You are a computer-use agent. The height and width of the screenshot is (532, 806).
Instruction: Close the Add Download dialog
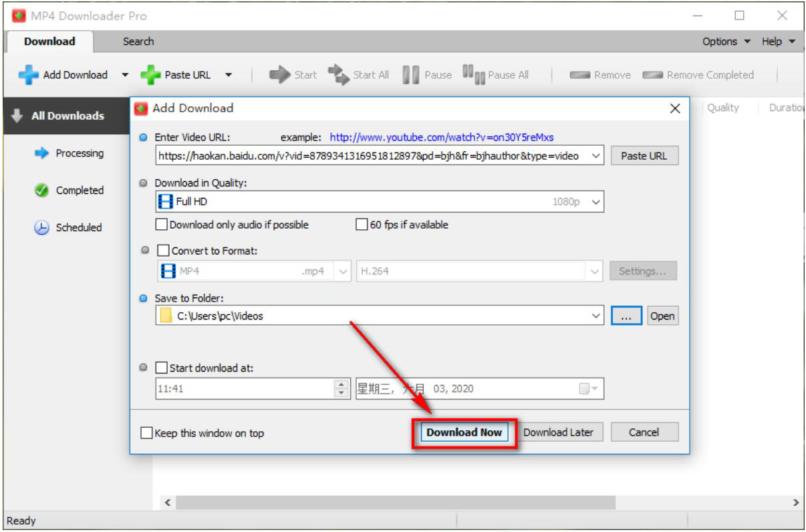click(675, 108)
